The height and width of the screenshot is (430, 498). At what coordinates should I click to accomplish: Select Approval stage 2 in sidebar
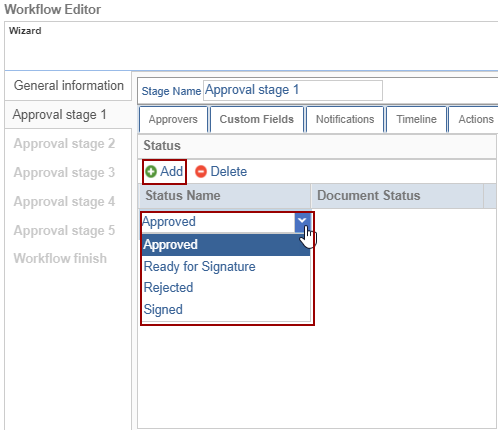64,144
